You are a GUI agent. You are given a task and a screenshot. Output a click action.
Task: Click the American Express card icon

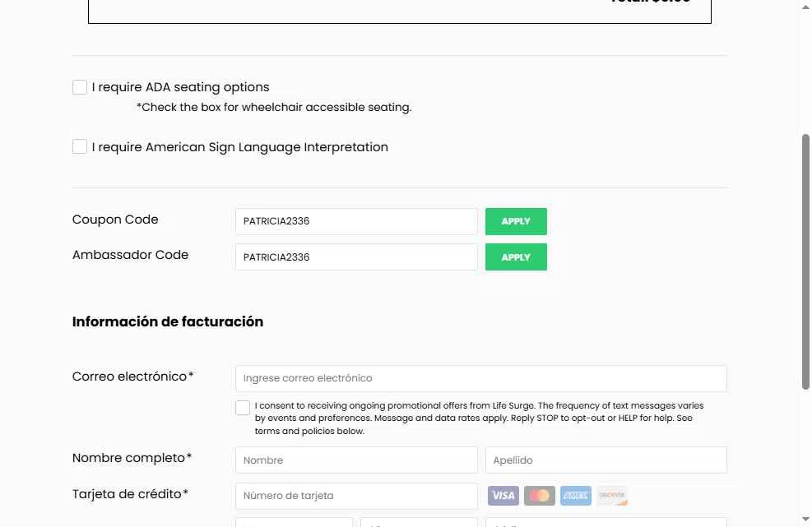click(576, 496)
